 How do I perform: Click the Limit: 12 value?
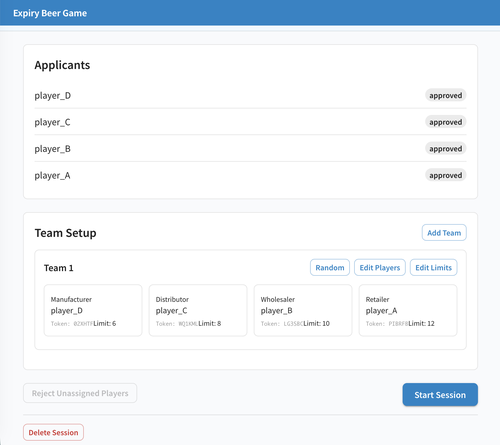click(x=421, y=323)
